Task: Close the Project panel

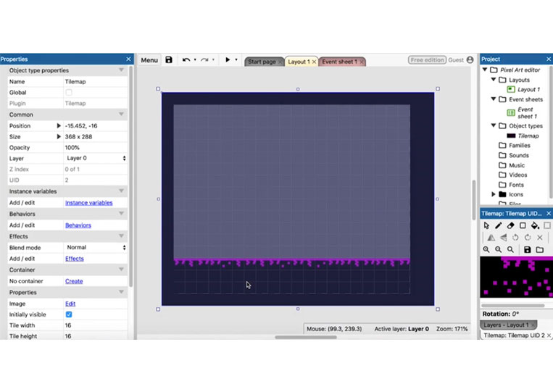Action: point(549,59)
